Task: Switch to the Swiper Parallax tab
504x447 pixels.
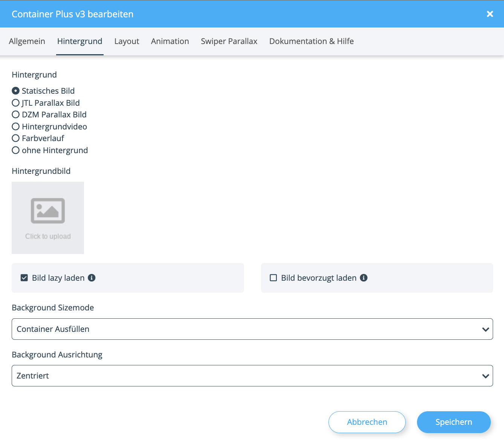Action: [x=229, y=41]
